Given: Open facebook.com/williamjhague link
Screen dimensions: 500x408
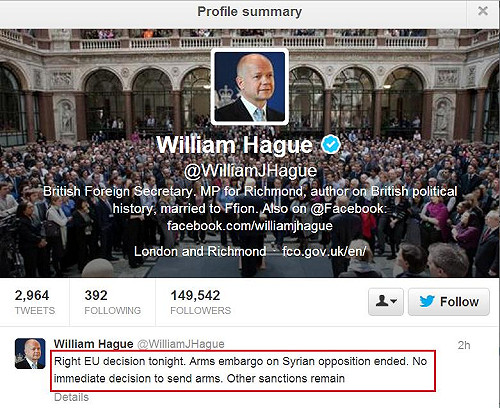Looking at the screenshot, I should coord(250,226).
